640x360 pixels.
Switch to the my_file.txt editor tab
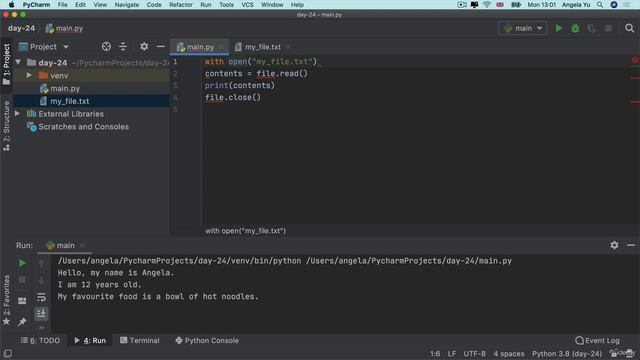click(263, 47)
